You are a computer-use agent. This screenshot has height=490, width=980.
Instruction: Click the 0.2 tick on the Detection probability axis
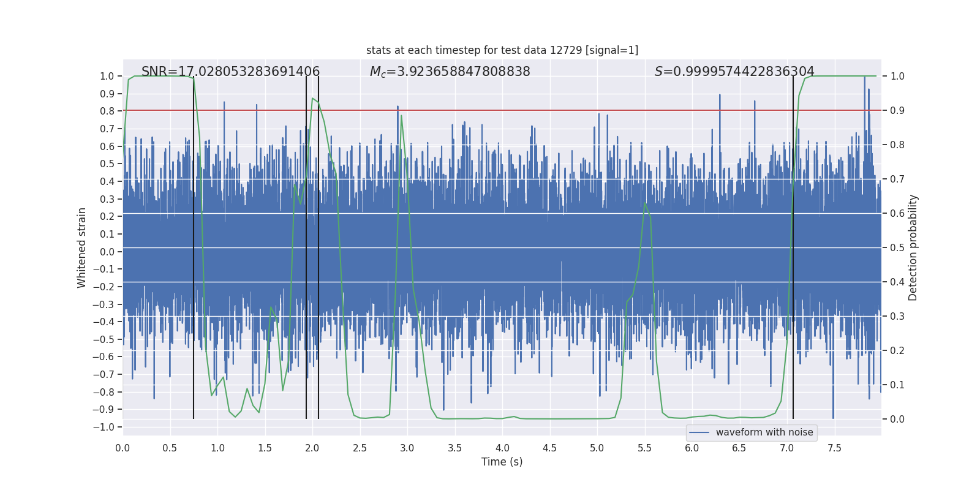[x=897, y=351]
